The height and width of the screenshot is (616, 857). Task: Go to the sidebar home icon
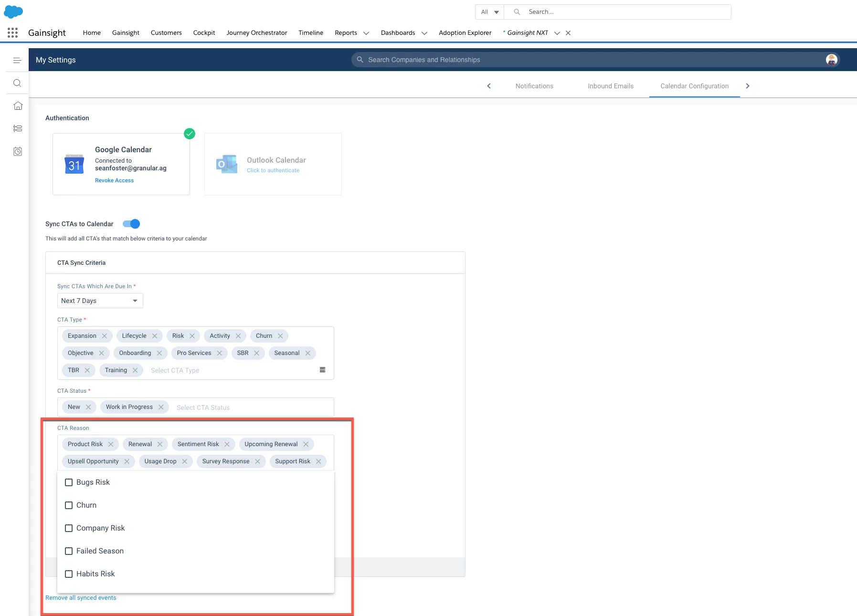(18, 106)
